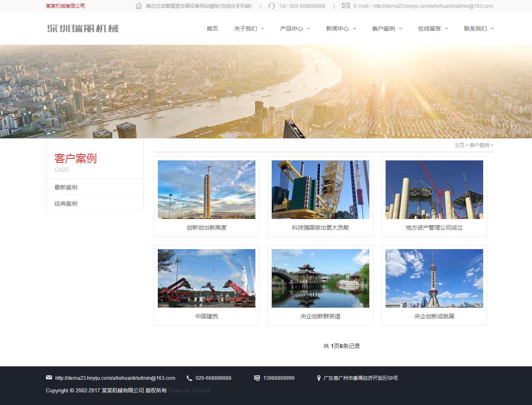532x405 pixels.
Task: Open the 联系我们 menu item
Action: point(475,28)
